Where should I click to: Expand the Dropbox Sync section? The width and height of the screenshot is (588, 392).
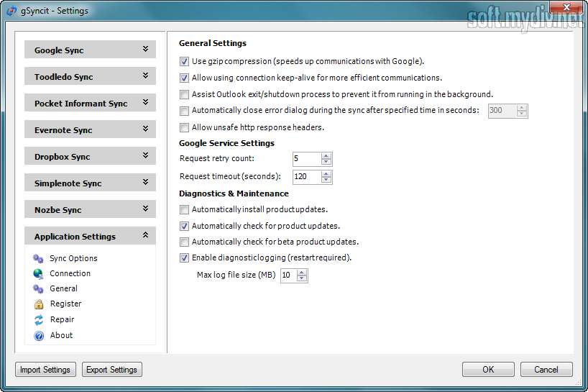tap(90, 156)
